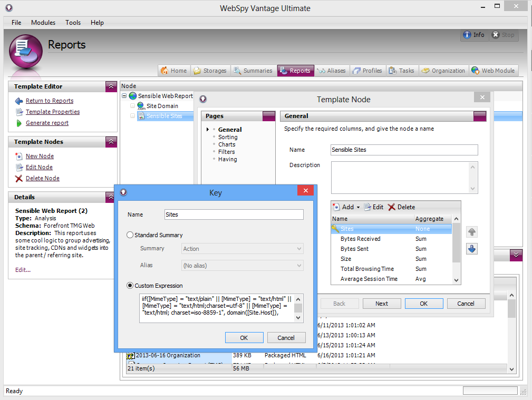Click the Template Node Name field
The height and width of the screenshot is (400, 532).
point(404,150)
